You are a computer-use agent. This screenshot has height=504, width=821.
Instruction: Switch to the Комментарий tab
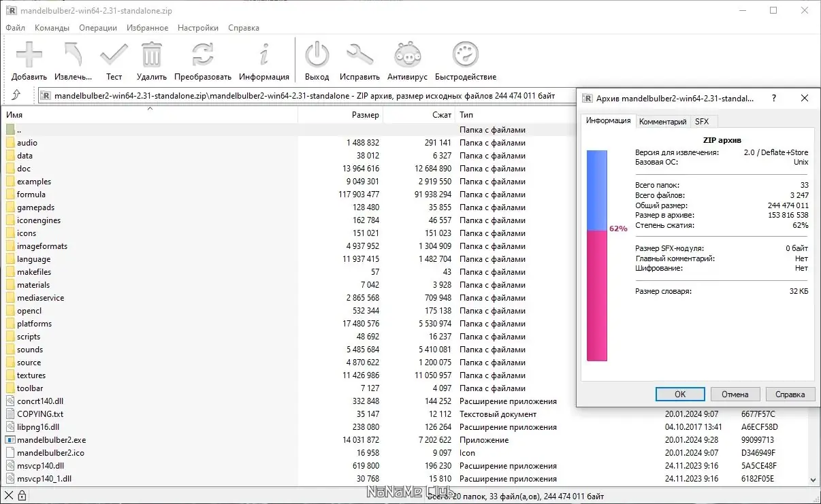pyautogui.click(x=662, y=122)
